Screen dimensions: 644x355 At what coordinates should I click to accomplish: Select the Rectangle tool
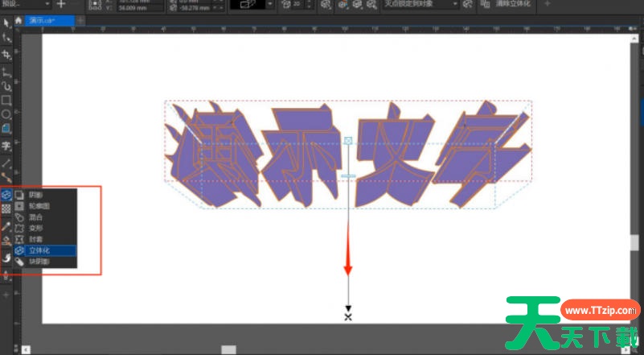6,101
